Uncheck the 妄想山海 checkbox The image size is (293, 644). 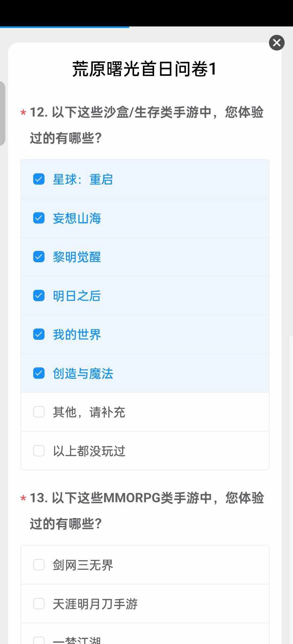pos(39,218)
